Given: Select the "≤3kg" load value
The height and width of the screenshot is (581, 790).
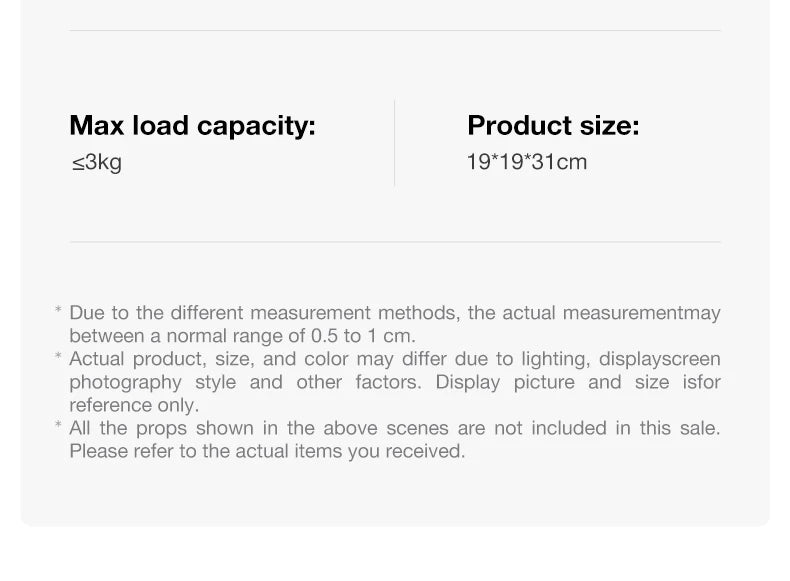Looking at the screenshot, I should [x=96, y=162].
